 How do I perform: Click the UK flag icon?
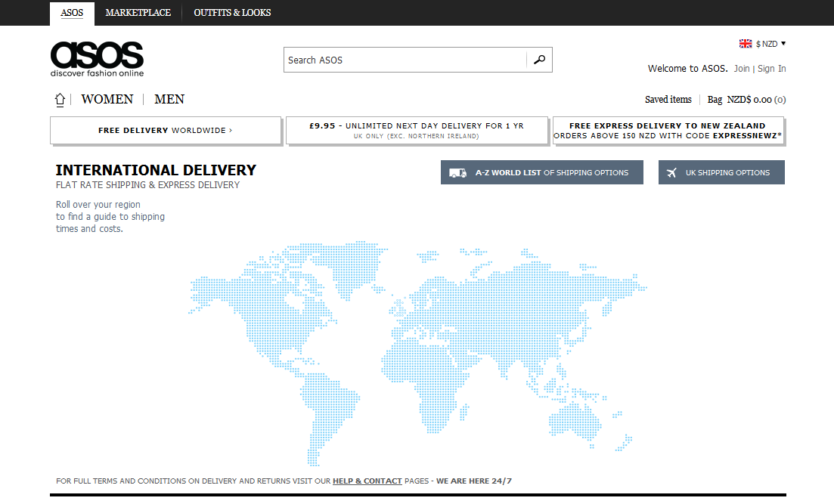coord(745,44)
